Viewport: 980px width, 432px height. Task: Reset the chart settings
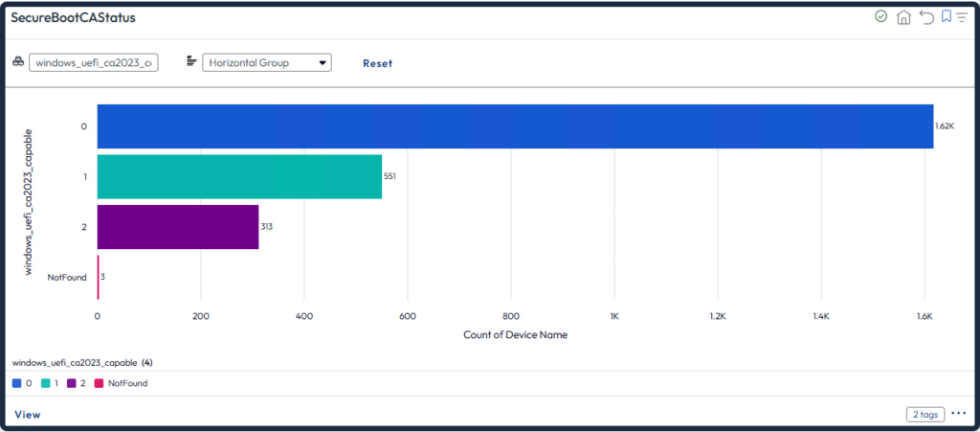tap(377, 63)
